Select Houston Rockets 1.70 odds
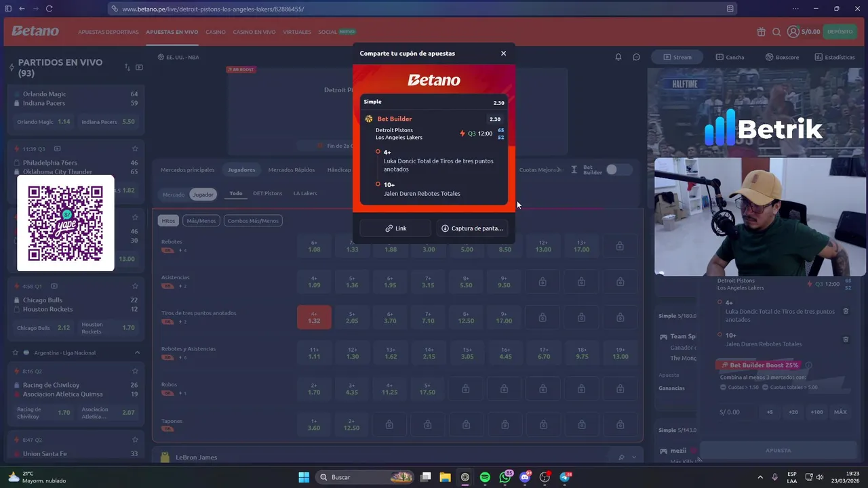 108,328
